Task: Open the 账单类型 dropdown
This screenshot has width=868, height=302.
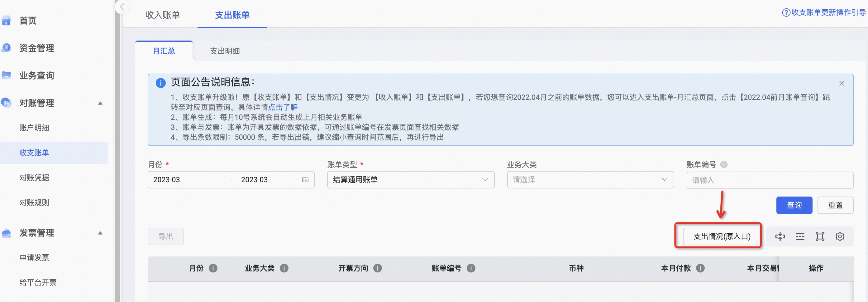Action: (x=410, y=179)
